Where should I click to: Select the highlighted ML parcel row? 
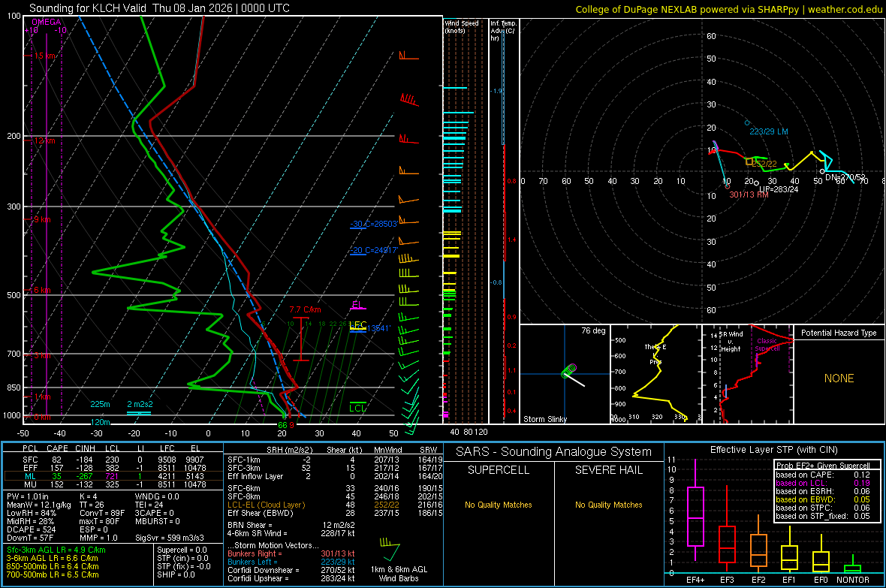[113, 476]
